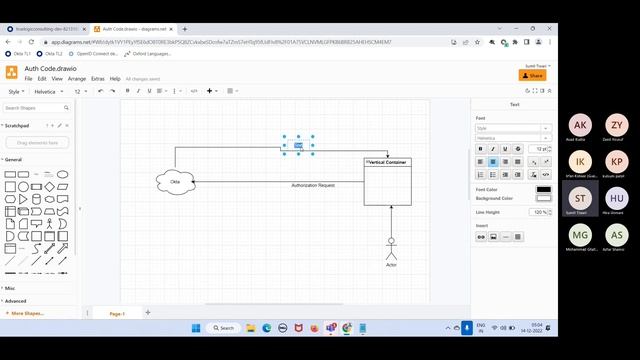Pick the diamond shape from General shapes
Viewport: 640px width, 360px height.
click(49, 187)
